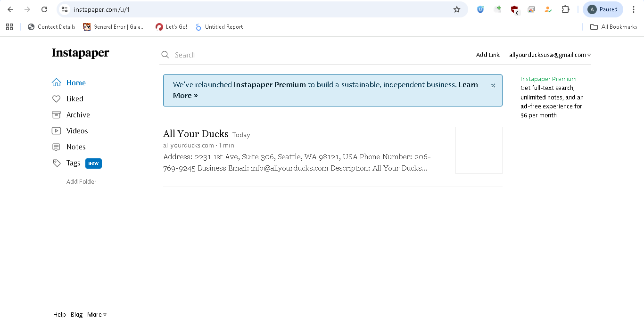Open the Help link in footer
The width and height of the screenshot is (644, 319).
[x=59, y=315]
